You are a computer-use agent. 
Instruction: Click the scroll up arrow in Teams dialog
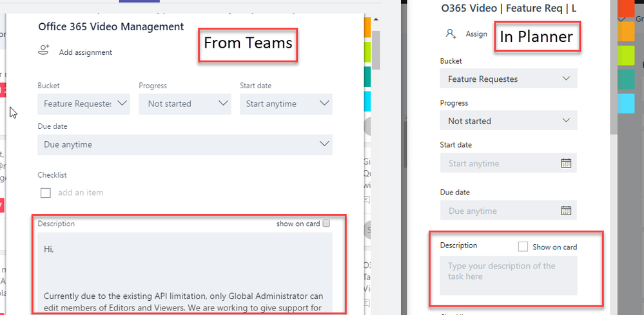[x=376, y=19]
